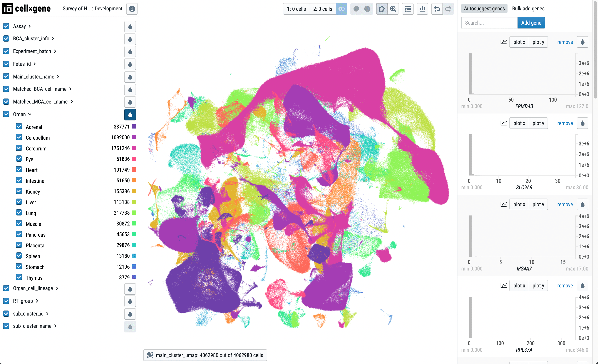Remove the MS4A7 gene panel
This screenshot has height=364, width=598.
pyautogui.click(x=565, y=204)
